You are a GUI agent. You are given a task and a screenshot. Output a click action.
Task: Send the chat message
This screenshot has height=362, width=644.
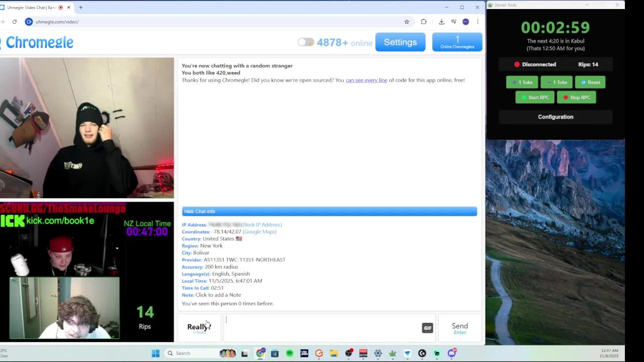pyautogui.click(x=460, y=328)
